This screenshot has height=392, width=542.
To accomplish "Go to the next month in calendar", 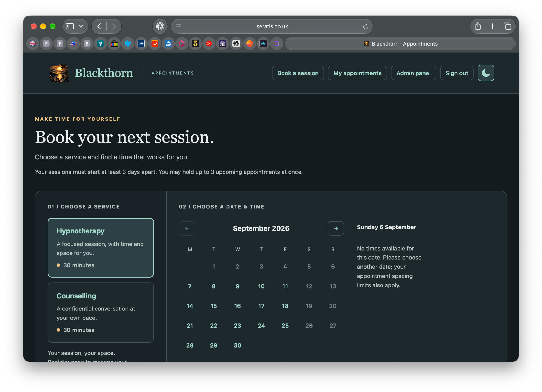I will (x=336, y=228).
